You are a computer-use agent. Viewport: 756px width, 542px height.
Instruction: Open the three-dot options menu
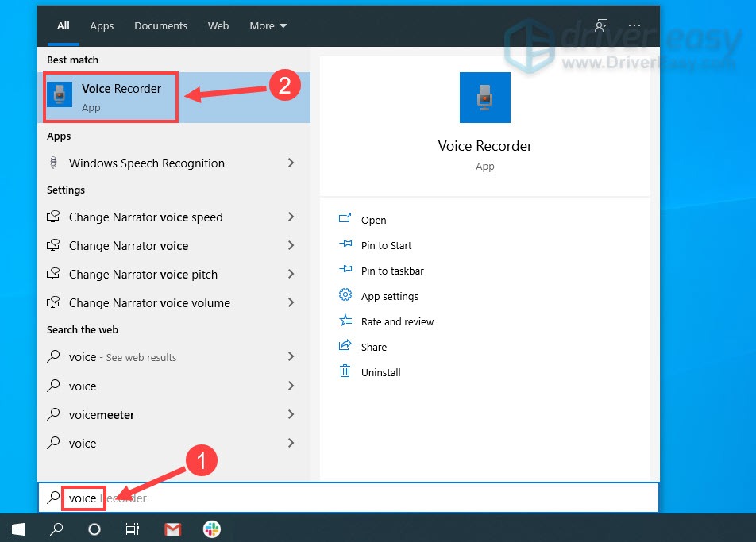tap(634, 25)
